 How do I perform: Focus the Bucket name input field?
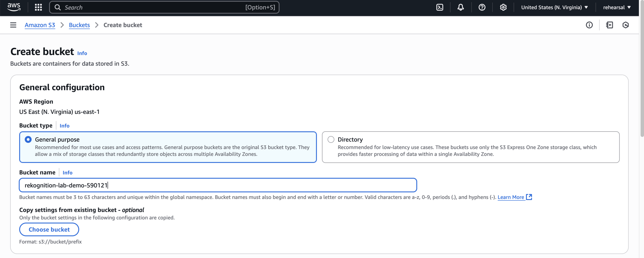pos(218,185)
